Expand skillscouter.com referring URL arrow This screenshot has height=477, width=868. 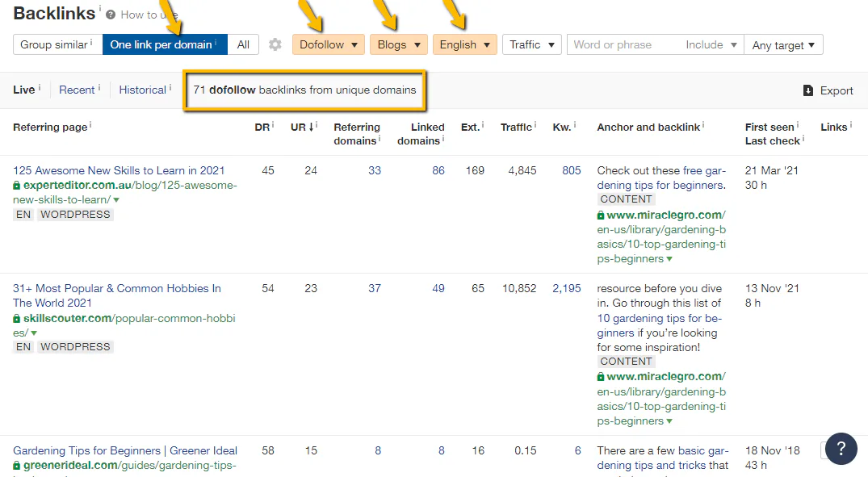[34, 333]
